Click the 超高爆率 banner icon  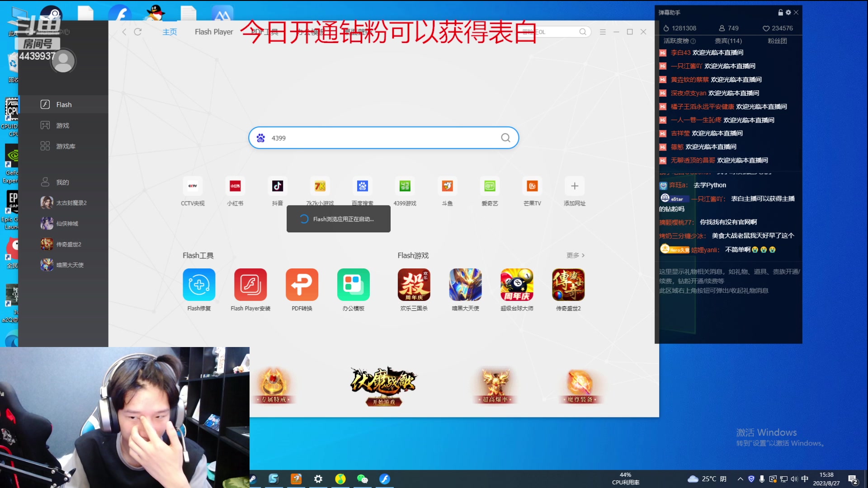tap(495, 385)
